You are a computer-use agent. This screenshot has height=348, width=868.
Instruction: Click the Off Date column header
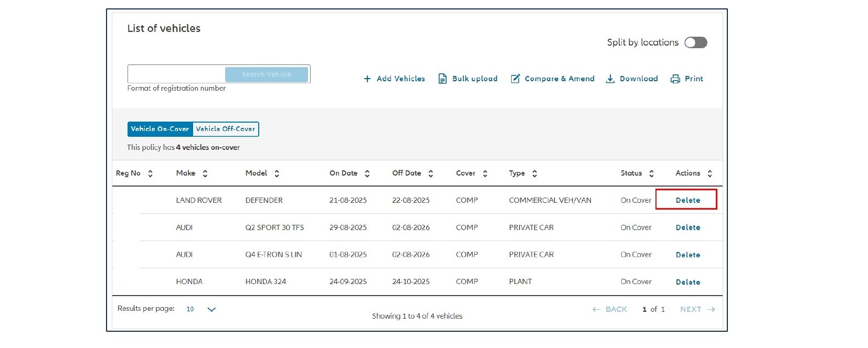(407, 173)
